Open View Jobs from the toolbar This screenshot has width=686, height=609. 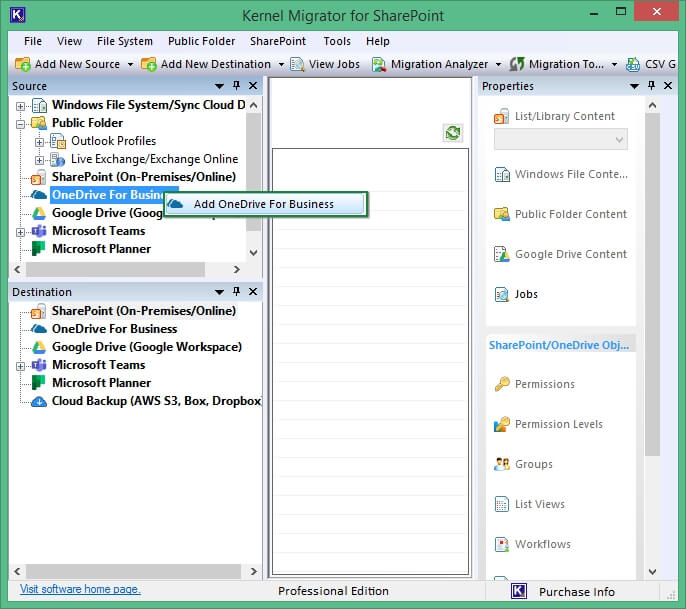click(x=325, y=64)
